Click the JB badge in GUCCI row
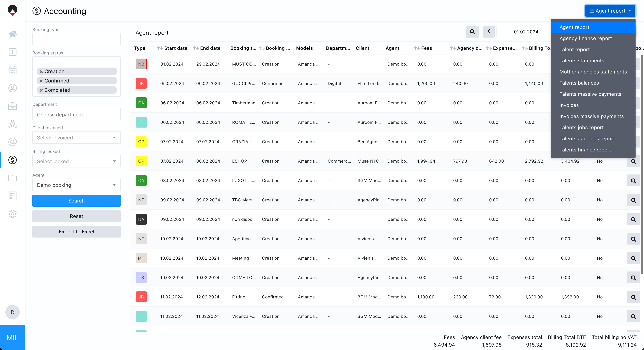This screenshot has height=350, width=644. click(x=141, y=84)
